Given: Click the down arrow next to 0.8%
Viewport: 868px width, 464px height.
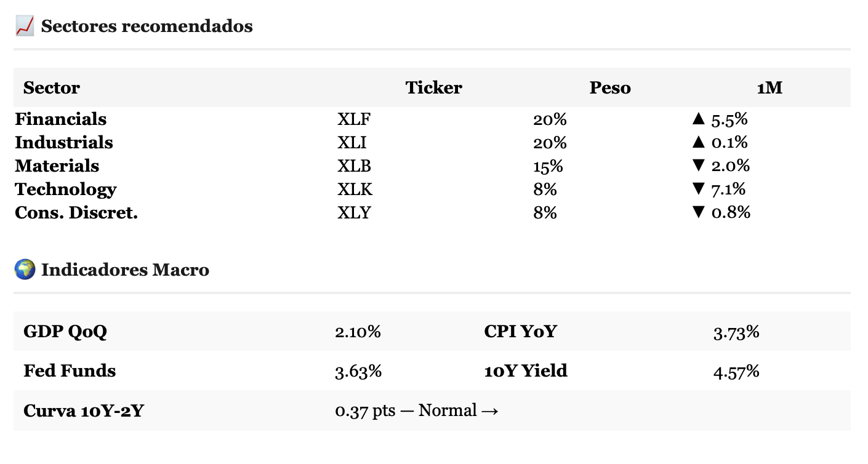Looking at the screenshot, I should pyautogui.click(x=698, y=213).
